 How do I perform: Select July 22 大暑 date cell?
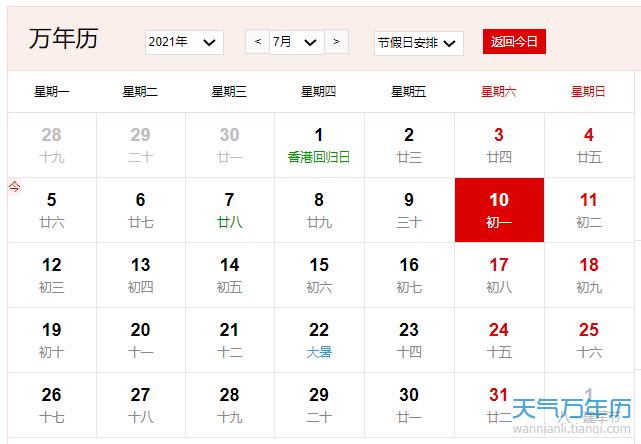319,340
